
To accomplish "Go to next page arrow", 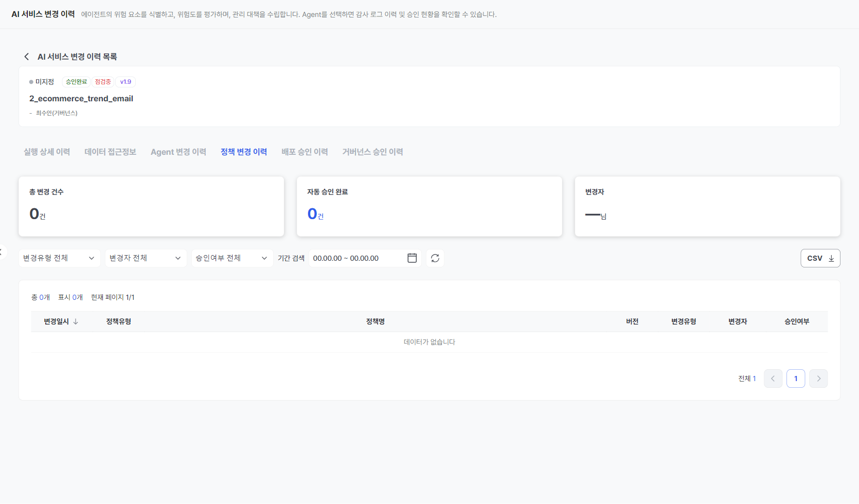I will point(818,379).
